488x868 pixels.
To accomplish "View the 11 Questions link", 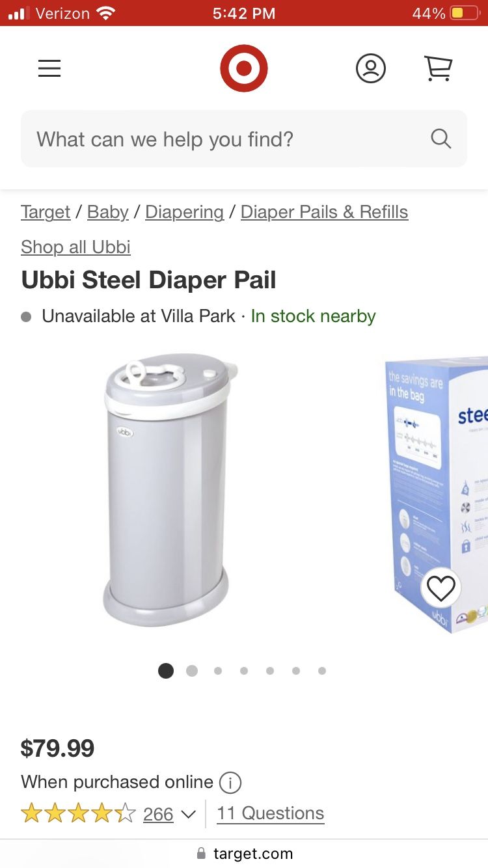I will tap(271, 813).
